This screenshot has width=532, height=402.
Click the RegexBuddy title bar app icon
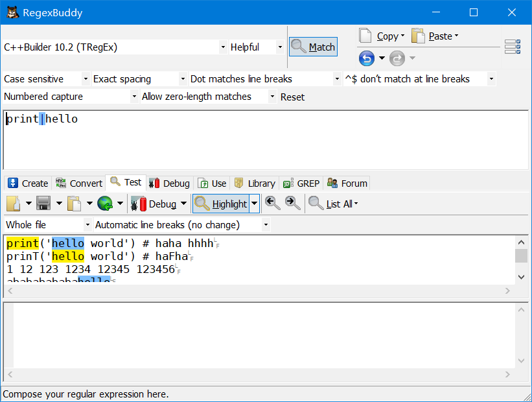[12, 12]
